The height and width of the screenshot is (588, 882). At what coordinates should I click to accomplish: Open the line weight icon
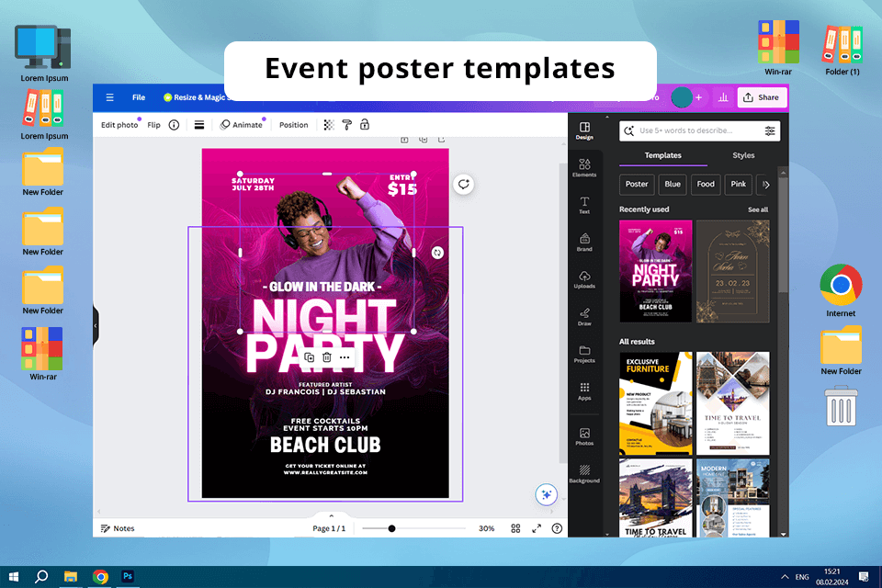tap(199, 125)
